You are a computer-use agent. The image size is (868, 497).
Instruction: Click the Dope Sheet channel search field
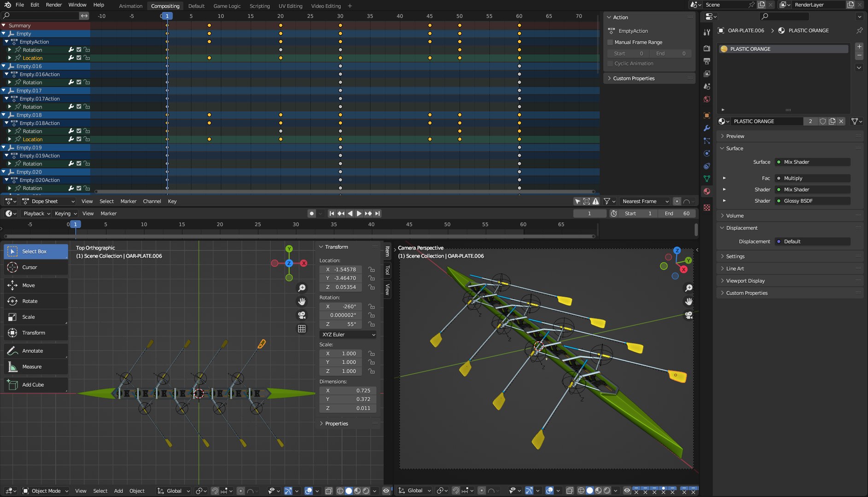(x=40, y=16)
